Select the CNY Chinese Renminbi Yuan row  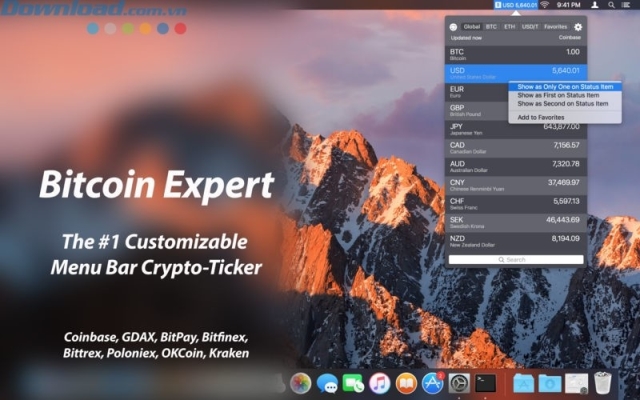(516, 186)
